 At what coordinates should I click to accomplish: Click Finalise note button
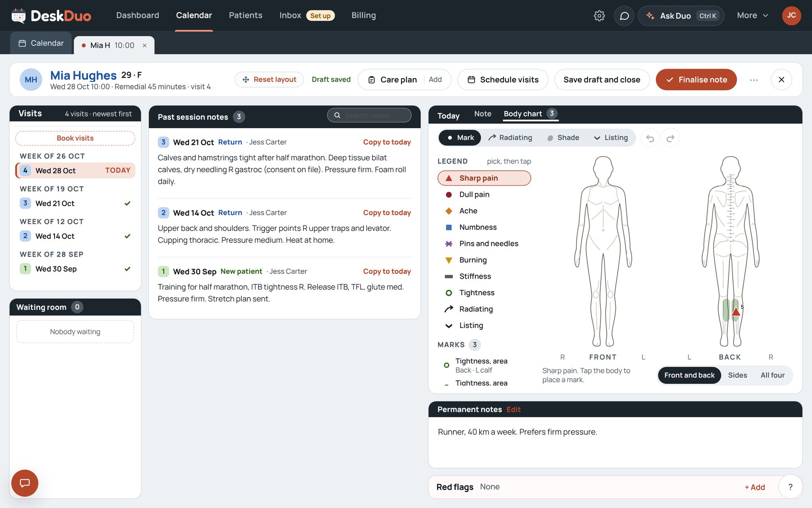696,79
